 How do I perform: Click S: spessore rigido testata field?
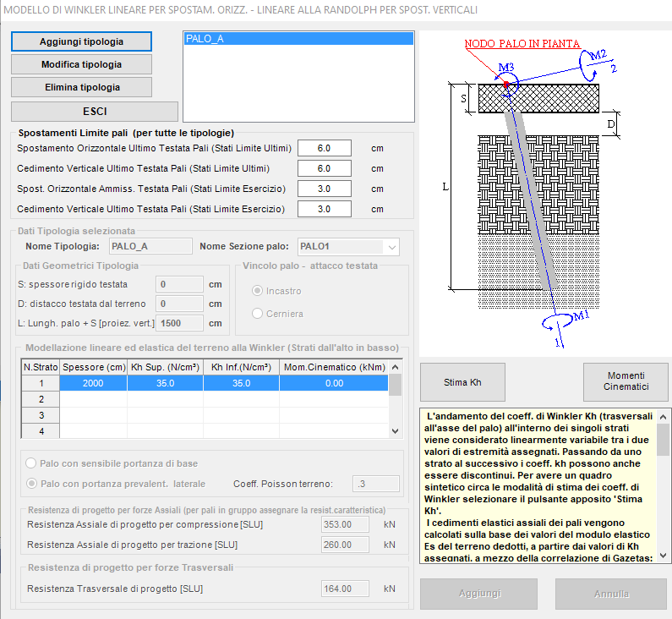pos(179,284)
